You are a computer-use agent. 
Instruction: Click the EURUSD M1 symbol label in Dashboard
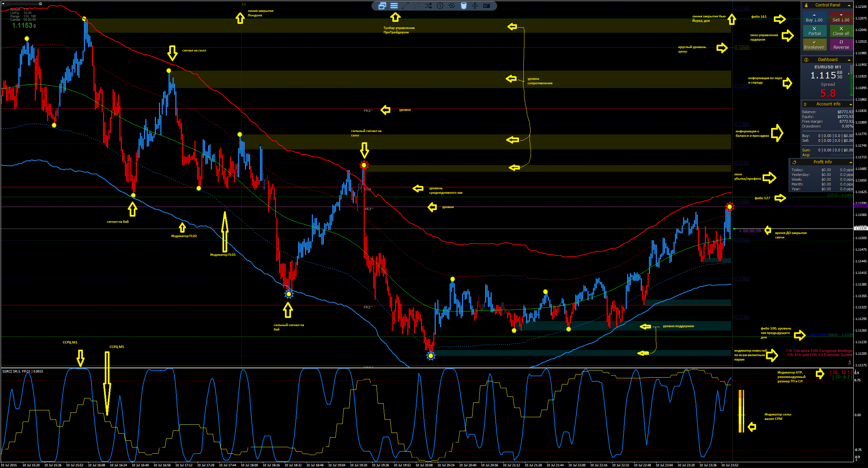[828, 67]
